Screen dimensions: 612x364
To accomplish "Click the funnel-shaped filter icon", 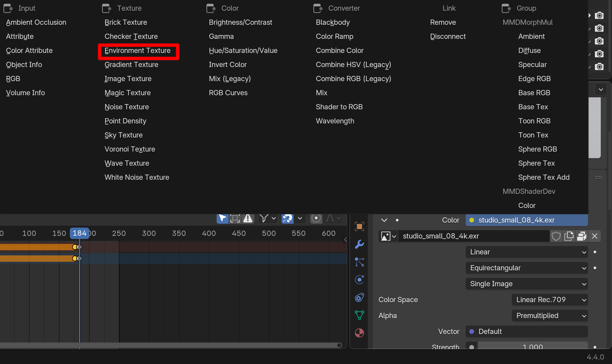I will pos(264,218).
